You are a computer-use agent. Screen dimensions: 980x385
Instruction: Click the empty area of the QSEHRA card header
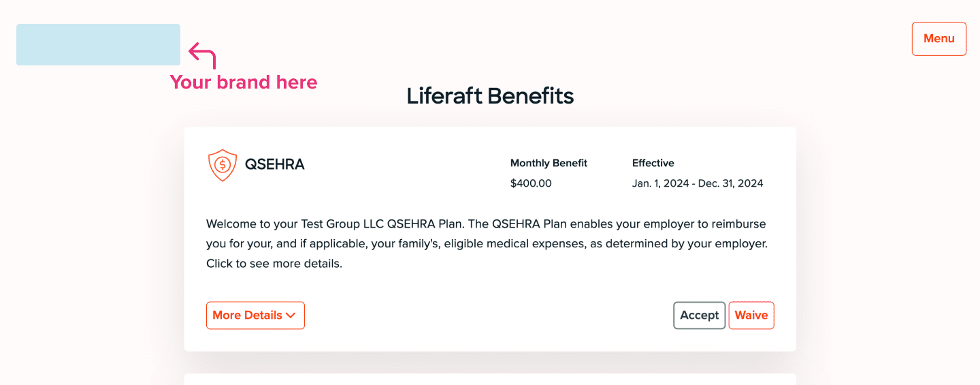(407, 166)
